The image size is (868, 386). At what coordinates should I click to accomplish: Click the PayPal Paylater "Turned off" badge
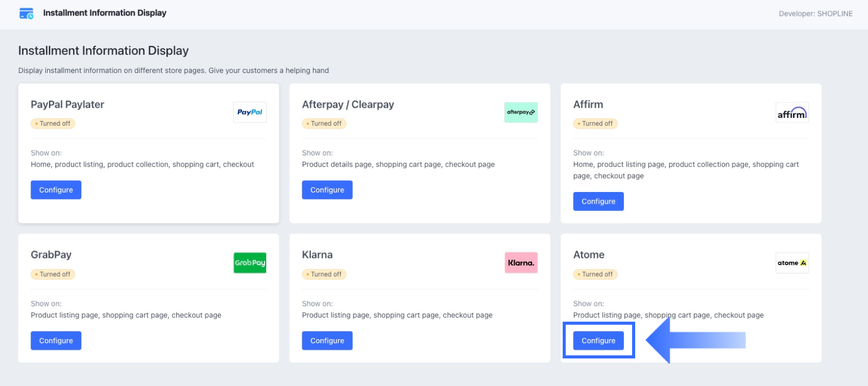point(53,124)
